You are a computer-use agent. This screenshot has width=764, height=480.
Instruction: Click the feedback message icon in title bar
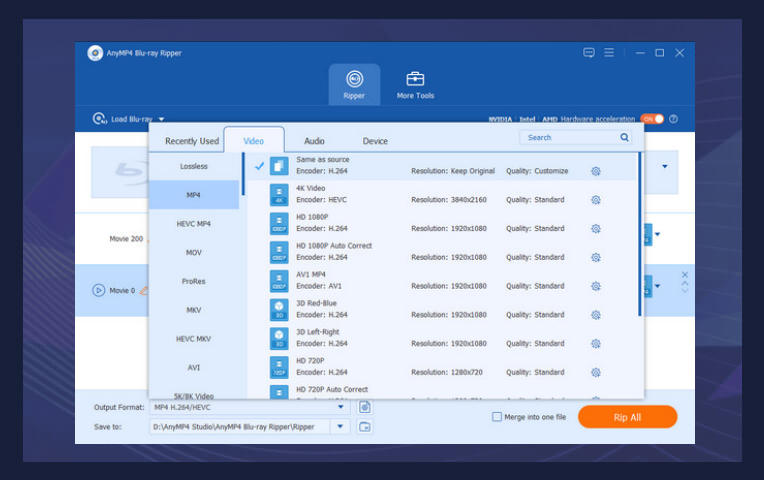[589, 52]
